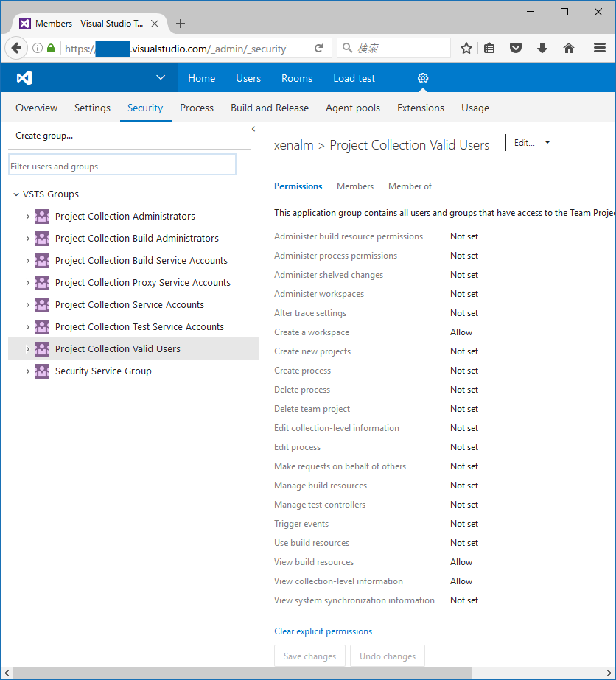The height and width of the screenshot is (680, 616).
Task: Expand the Project Collection Service Accounts node
Action: tap(28, 305)
